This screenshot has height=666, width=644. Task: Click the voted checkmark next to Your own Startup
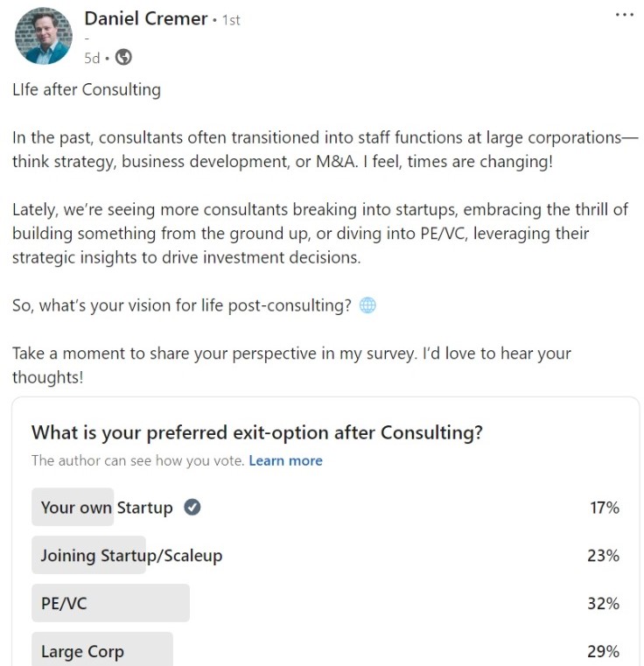(x=192, y=507)
